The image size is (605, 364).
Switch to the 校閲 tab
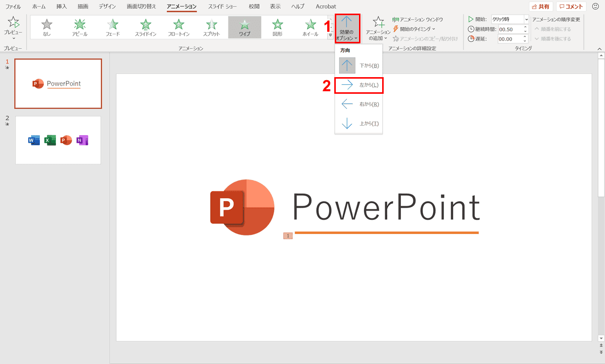tap(254, 7)
